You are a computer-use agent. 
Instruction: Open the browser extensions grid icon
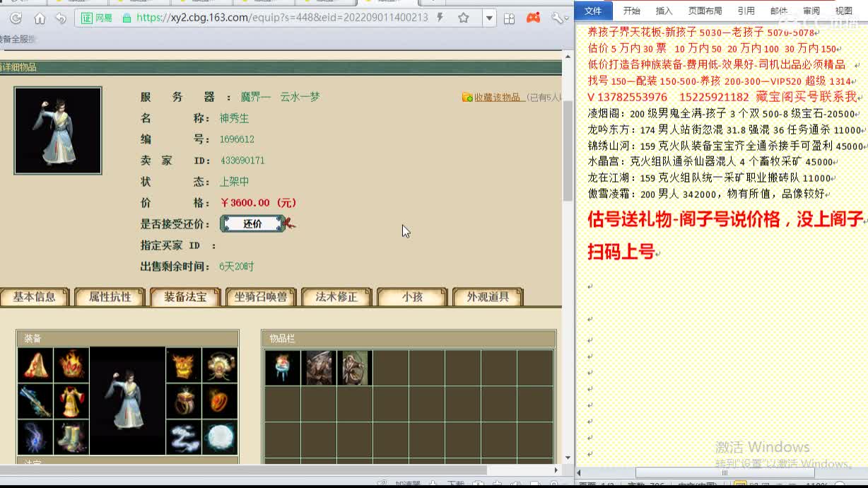click(509, 18)
